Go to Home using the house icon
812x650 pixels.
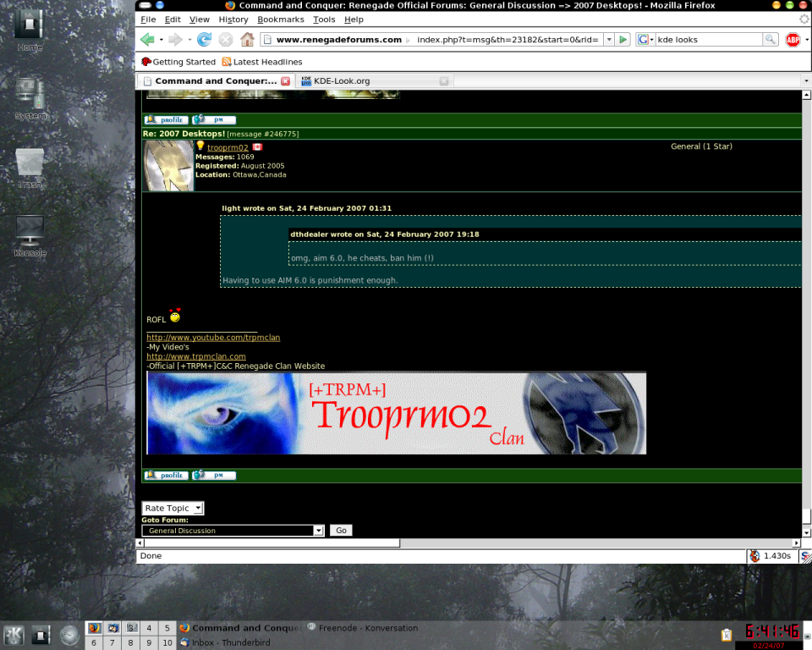(247, 40)
